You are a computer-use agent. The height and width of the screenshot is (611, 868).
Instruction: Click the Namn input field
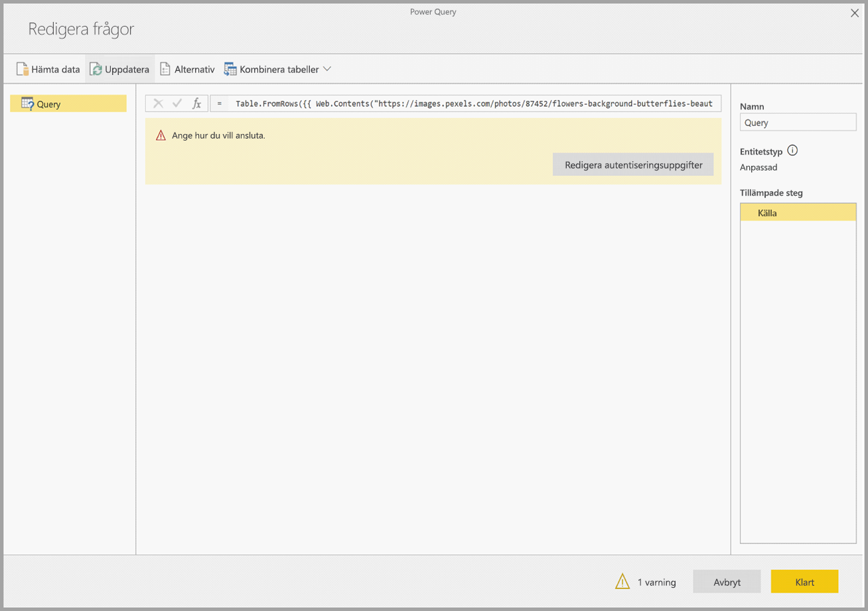798,122
